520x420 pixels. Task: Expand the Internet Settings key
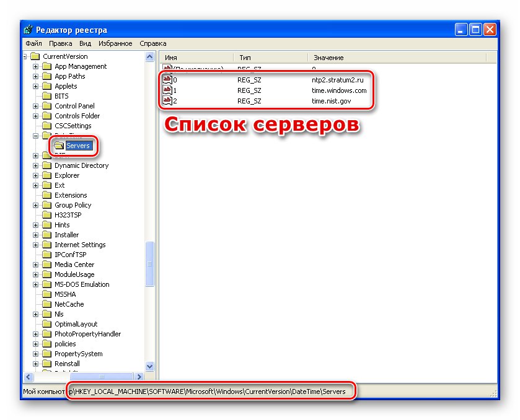[x=35, y=245]
